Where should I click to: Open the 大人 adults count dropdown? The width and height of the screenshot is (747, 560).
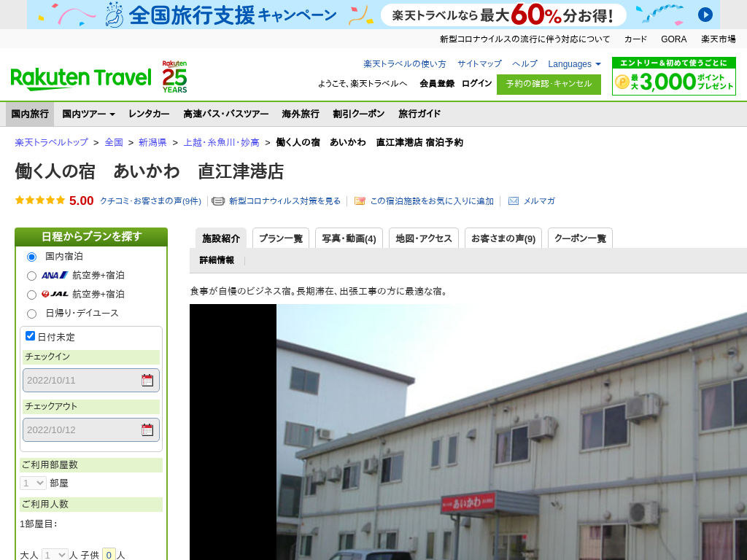coord(55,554)
